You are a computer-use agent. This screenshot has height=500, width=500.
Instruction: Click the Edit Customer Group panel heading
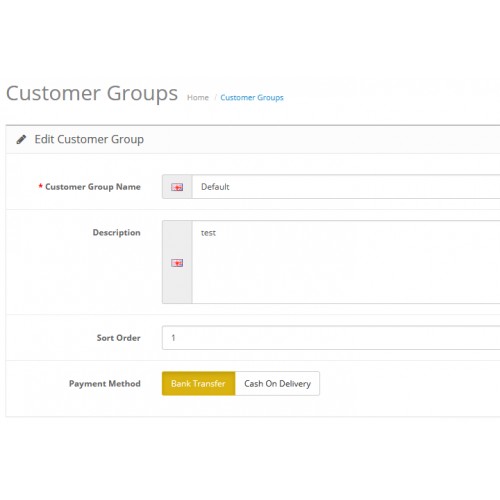pos(89,139)
